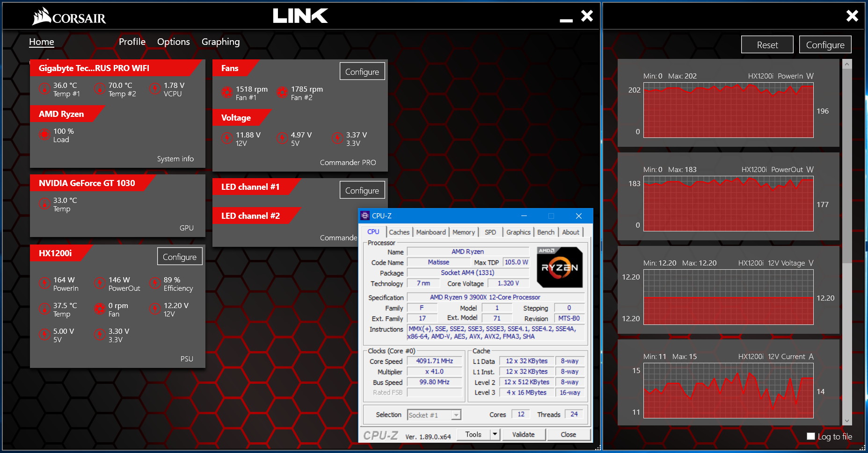The height and width of the screenshot is (453, 868).
Task: Click the Commander PRO 3.3V voltage icon
Action: [337, 138]
